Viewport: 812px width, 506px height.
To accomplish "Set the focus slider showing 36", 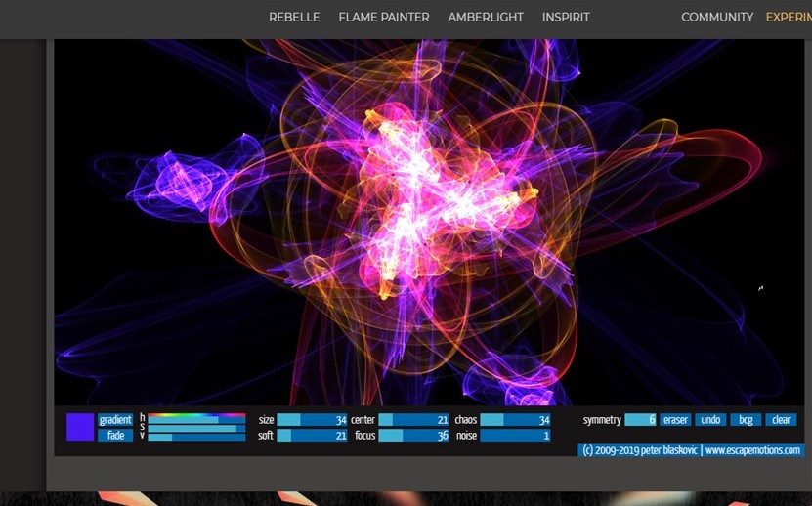I will pyautogui.click(x=413, y=436).
